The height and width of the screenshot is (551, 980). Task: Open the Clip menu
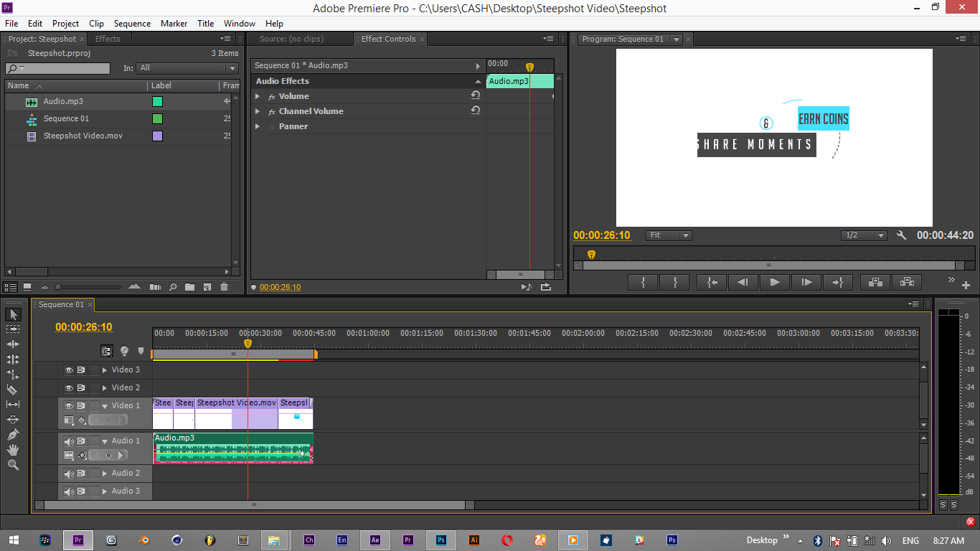(x=96, y=24)
